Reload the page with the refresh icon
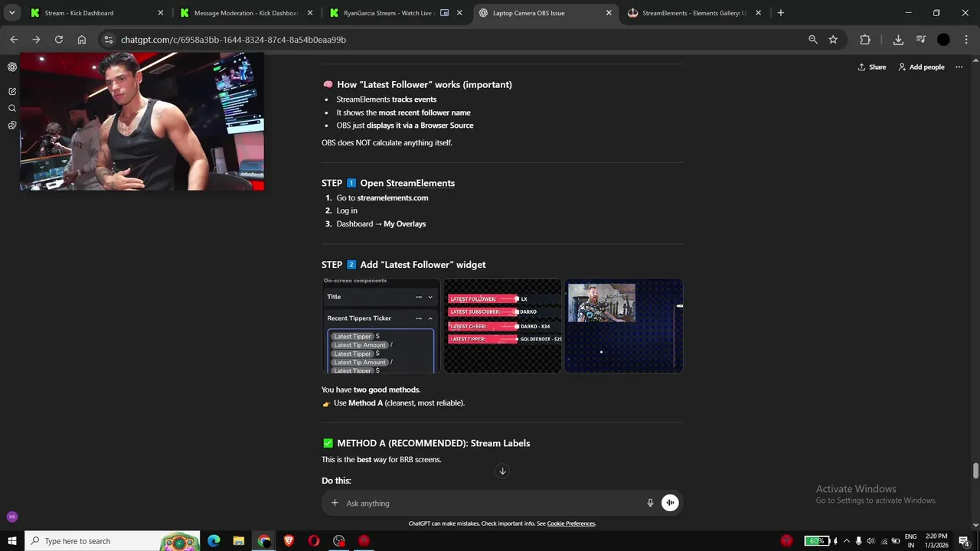This screenshot has width=980, height=551. pyautogui.click(x=59, y=40)
